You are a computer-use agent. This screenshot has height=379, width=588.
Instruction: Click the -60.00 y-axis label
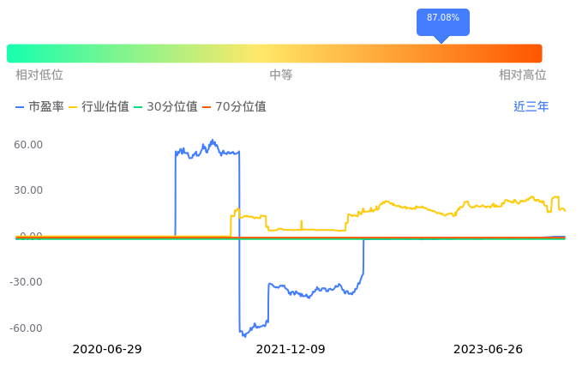tap(27, 328)
